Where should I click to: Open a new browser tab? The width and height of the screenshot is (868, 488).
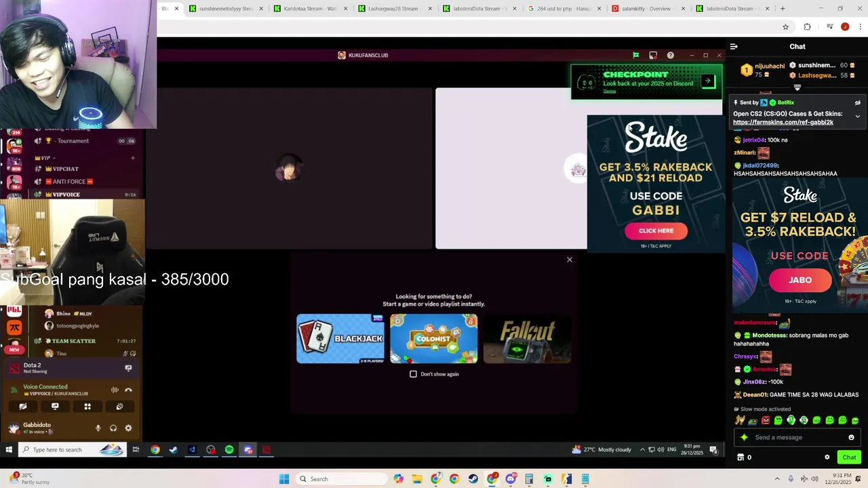783,9
